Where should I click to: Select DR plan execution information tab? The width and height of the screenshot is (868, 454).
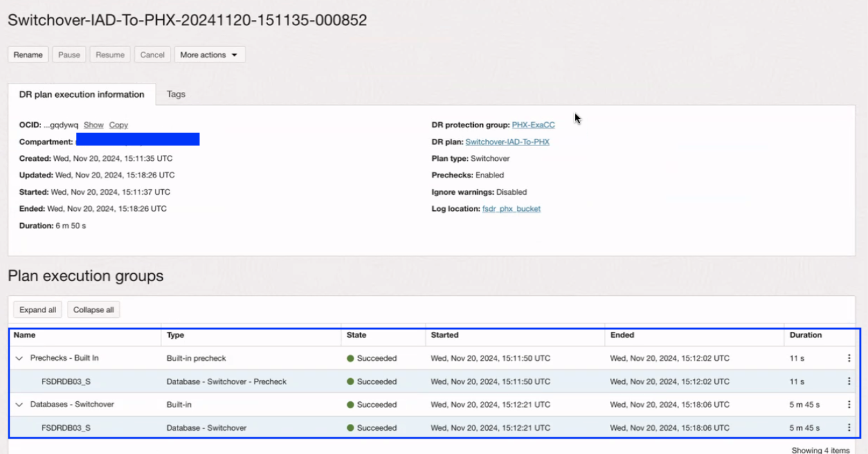[x=82, y=94]
